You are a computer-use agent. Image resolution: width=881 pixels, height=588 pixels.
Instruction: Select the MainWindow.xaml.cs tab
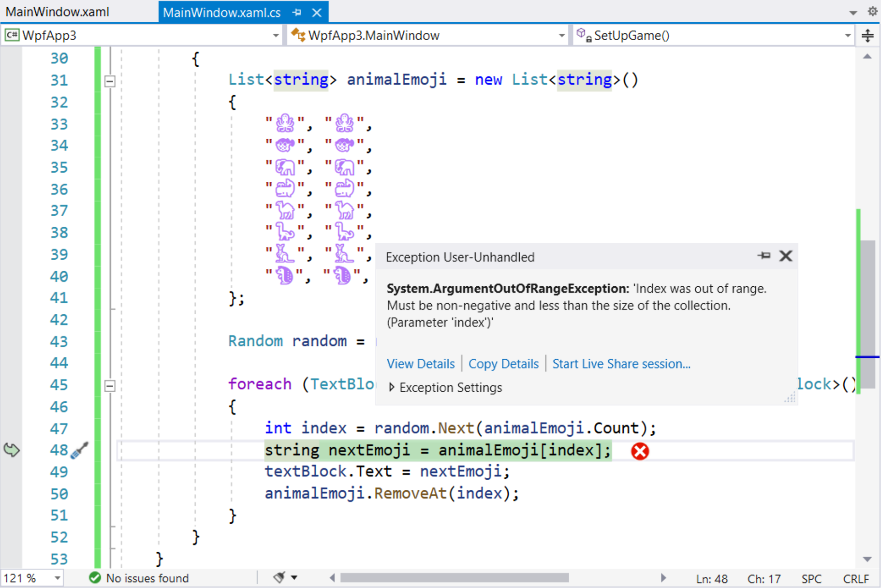click(221, 13)
